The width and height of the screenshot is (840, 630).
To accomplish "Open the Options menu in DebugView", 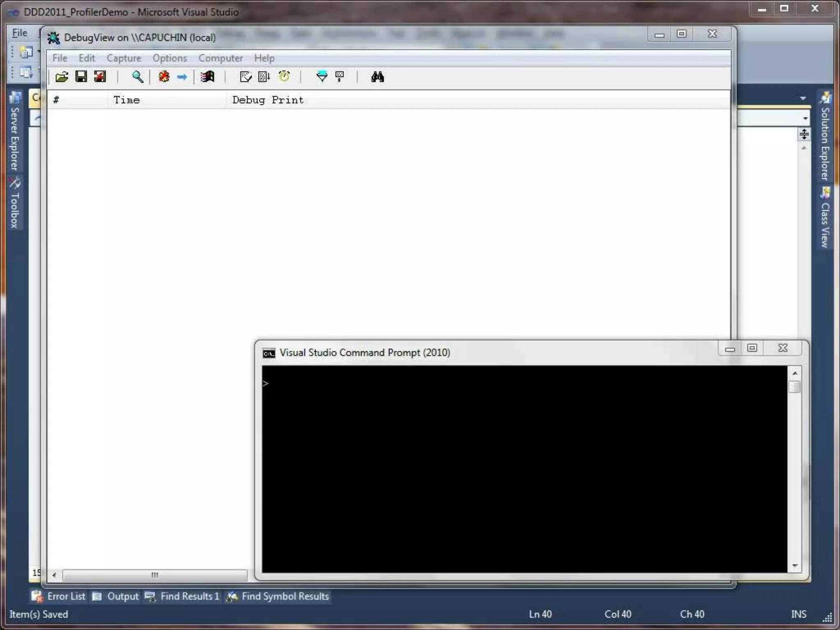I will point(169,58).
